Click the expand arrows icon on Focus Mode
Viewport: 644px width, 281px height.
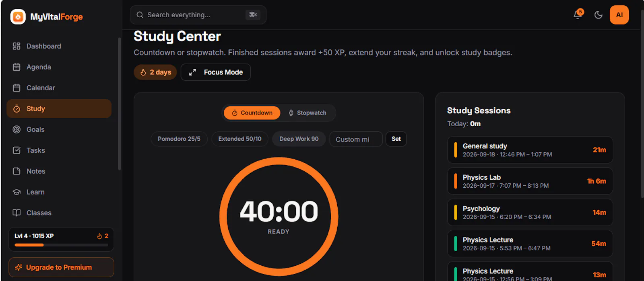(x=193, y=72)
